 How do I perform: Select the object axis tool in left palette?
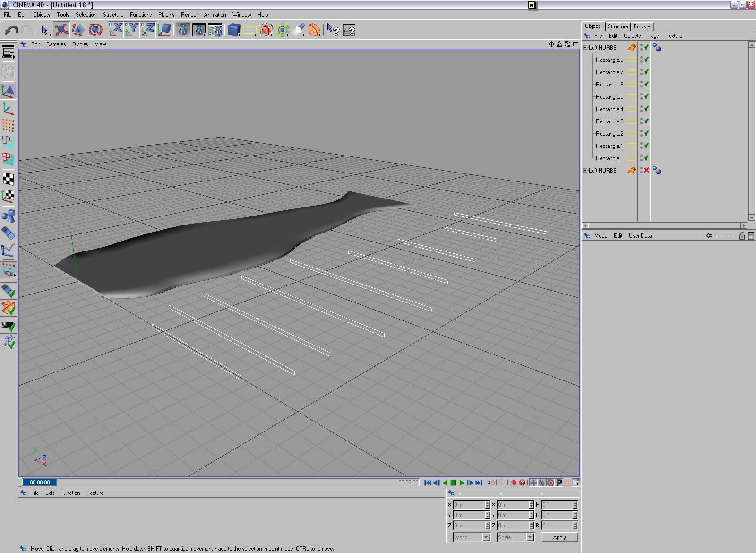coord(9,108)
